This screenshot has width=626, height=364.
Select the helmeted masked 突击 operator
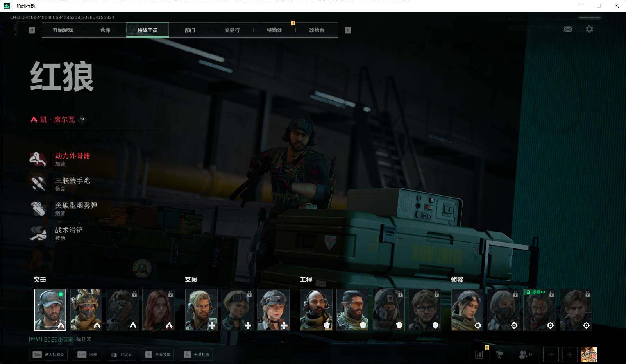click(86, 310)
